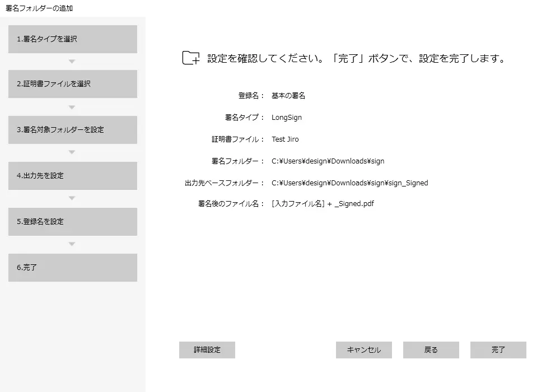The image size is (560, 392).
Task: Select step 4.出力先を設定 in sidebar
Action: 73,176
